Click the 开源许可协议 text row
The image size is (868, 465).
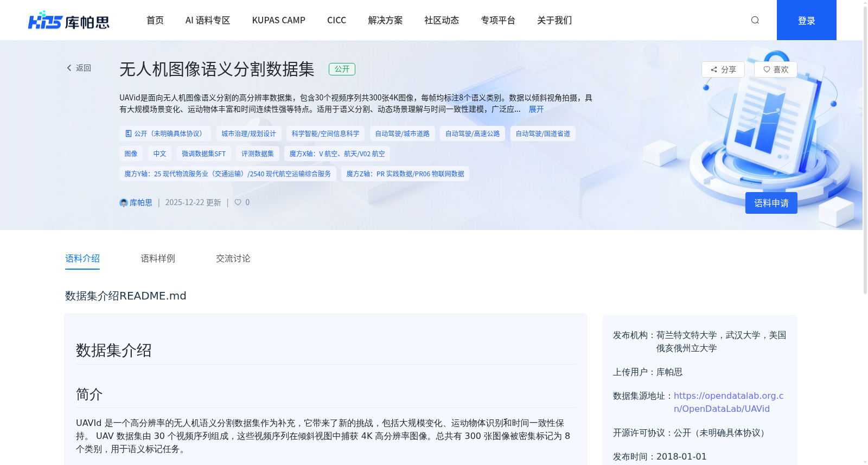click(x=691, y=432)
